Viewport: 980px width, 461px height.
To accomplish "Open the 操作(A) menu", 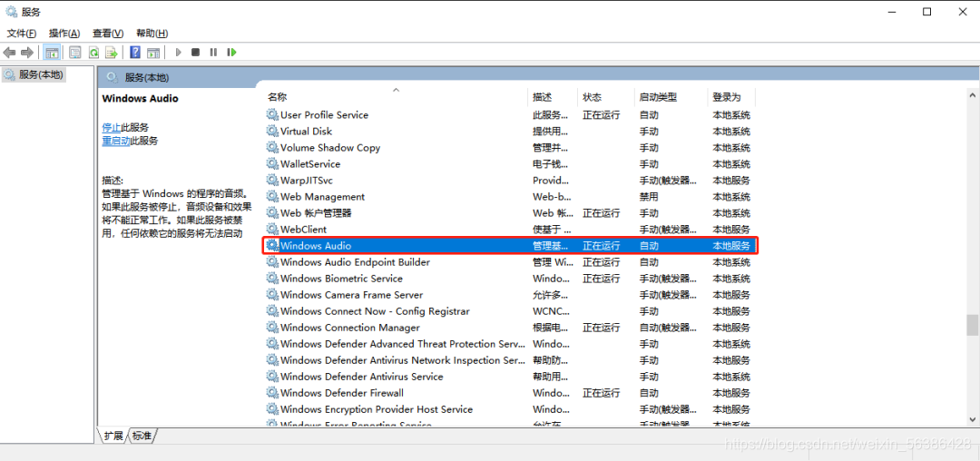I will (64, 33).
